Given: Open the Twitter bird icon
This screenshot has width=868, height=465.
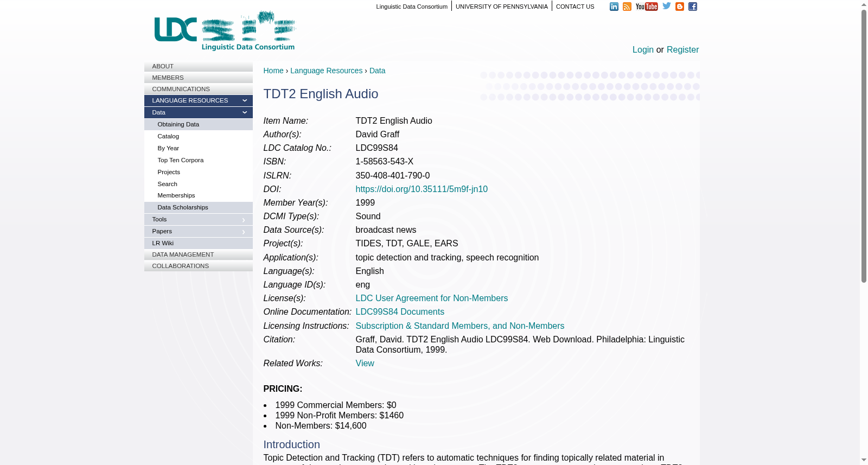Looking at the screenshot, I should coord(667,6).
